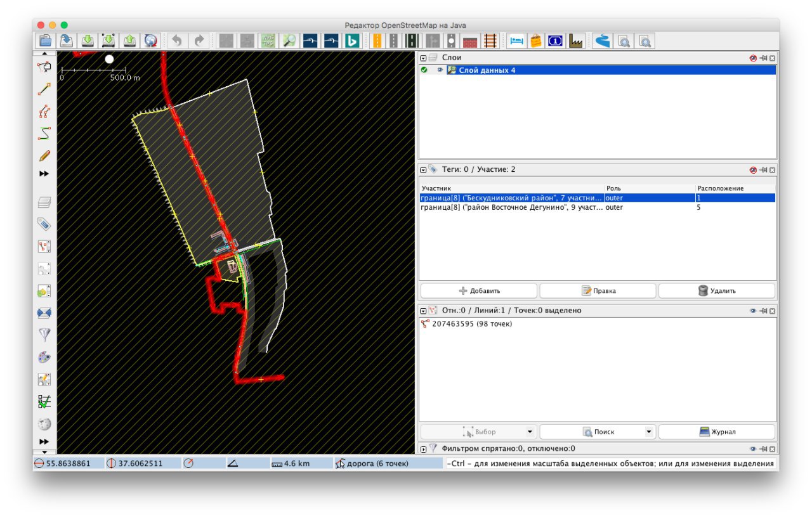Screen dimensions: 812x518
Task: Select the Слой данных 4 layer row
Action: 598,70
